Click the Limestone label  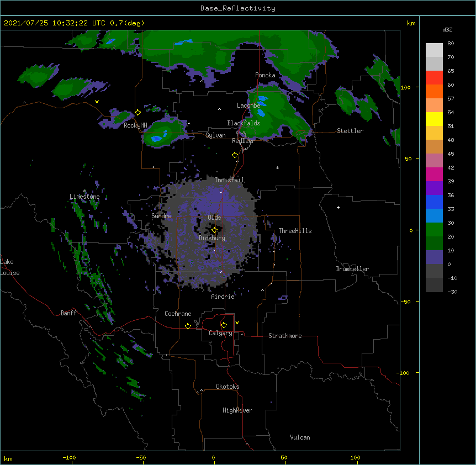point(84,197)
